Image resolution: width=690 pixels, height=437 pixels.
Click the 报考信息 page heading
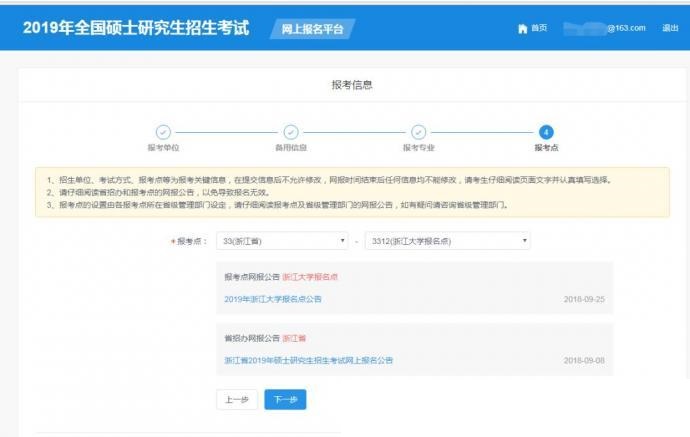point(352,85)
